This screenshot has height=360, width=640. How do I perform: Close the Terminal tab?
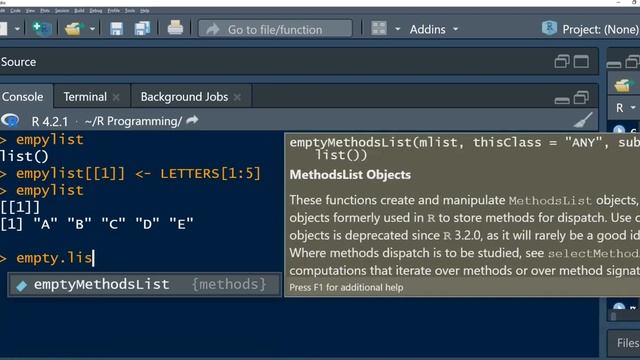coord(116,97)
